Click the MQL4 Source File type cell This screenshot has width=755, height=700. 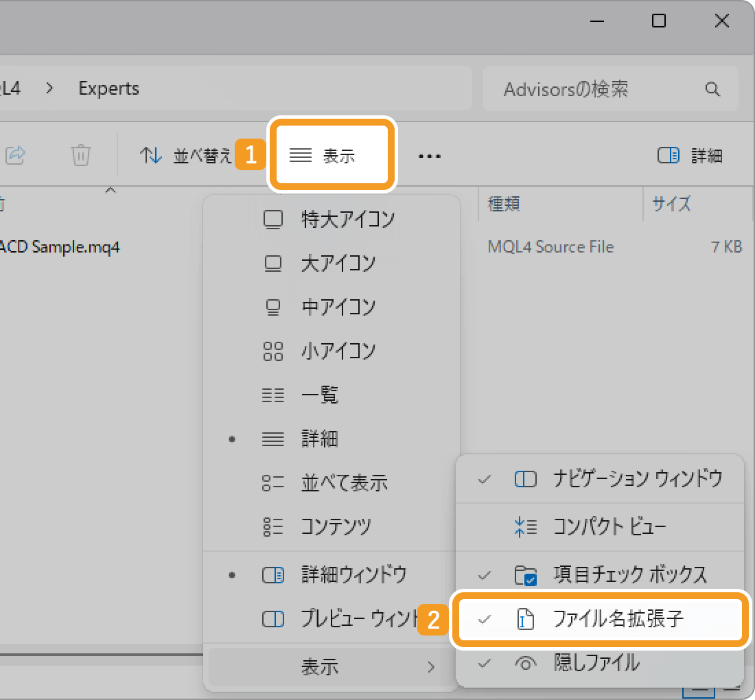point(550,247)
